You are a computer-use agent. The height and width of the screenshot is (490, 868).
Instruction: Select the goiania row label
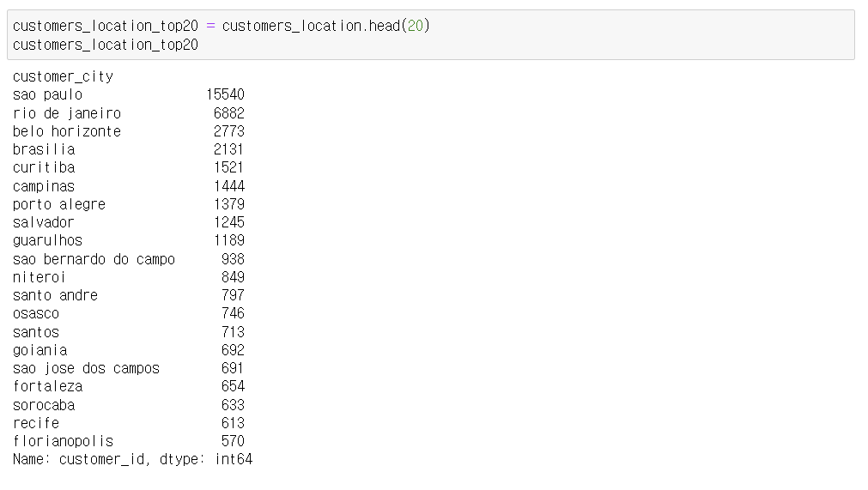click(39, 350)
